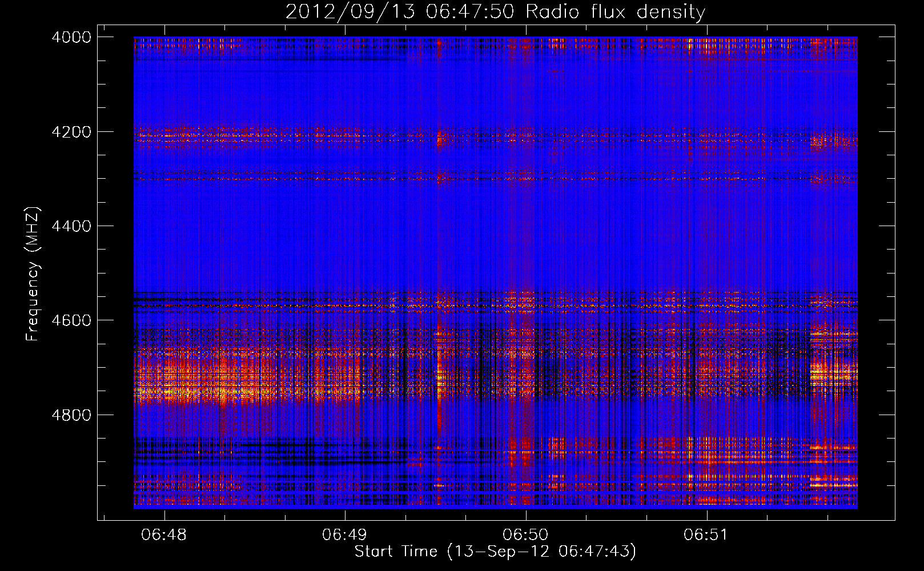The height and width of the screenshot is (571, 924).
Task: Click the plot title "2012/09/13 06:47:50 Radio flux density"
Action: tap(495, 11)
